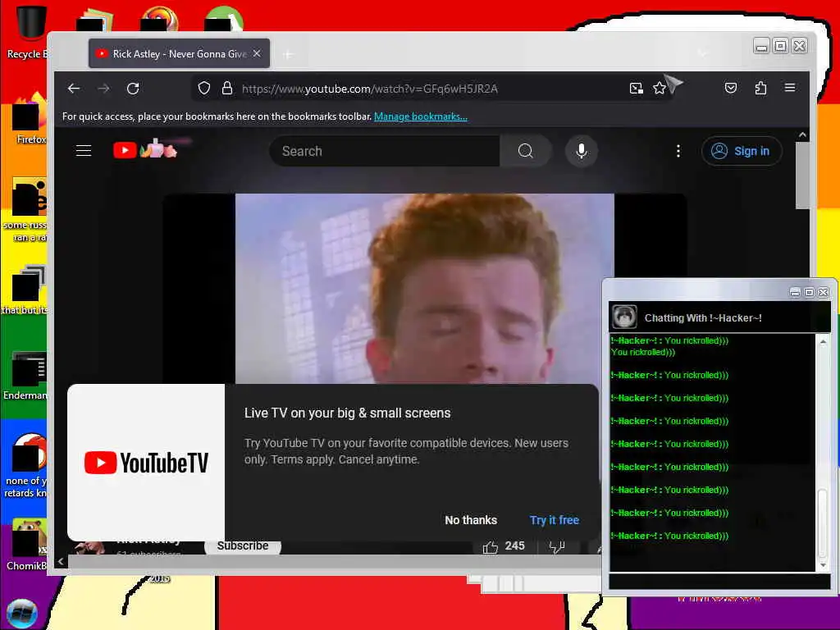Open the Pocket save icon
The height and width of the screenshot is (630, 840).
(x=731, y=88)
